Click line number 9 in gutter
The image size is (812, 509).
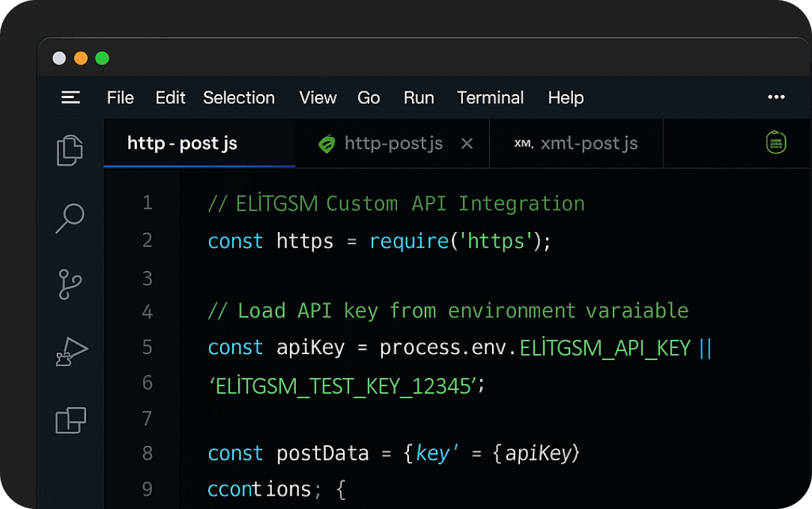point(148,489)
